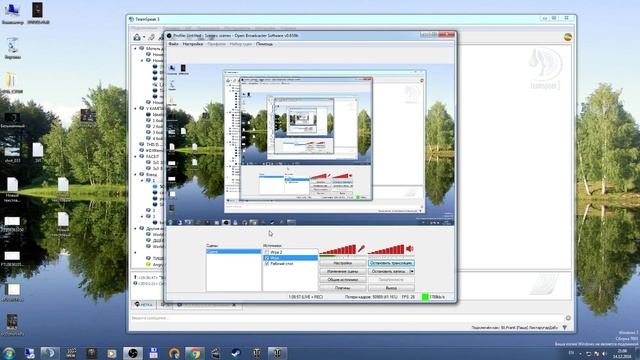Click the TeamSpeak avatar icon at top right
Screen dimensions: 640x360
click(x=567, y=37)
